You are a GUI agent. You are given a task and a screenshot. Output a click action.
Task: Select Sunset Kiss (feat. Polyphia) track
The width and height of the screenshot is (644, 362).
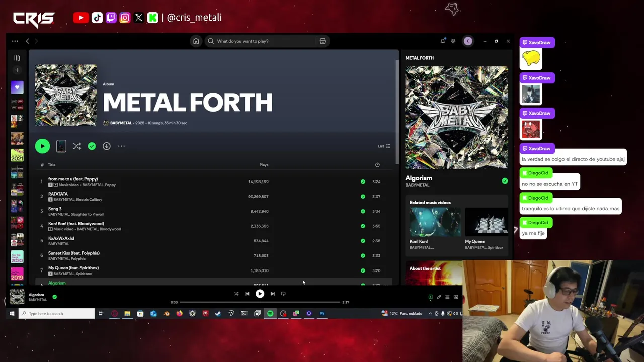(214, 256)
